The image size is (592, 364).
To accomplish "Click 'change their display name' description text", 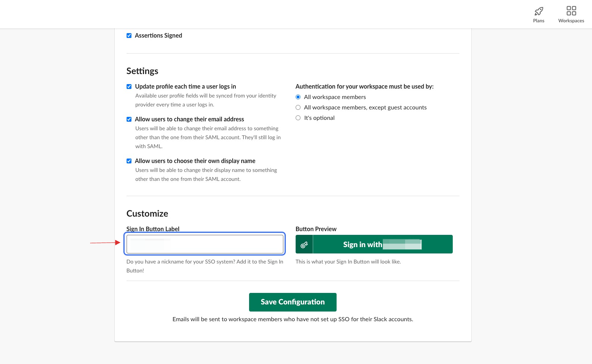I will pyautogui.click(x=206, y=175).
